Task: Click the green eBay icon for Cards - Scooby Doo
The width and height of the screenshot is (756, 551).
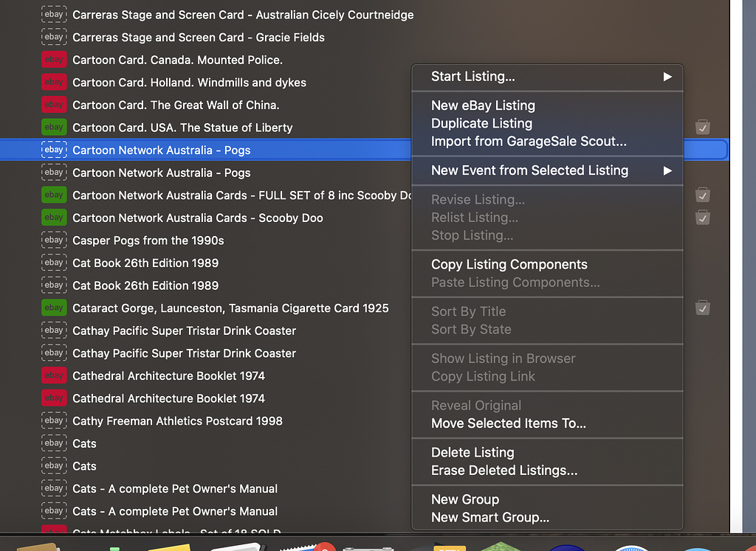Action: point(54,218)
